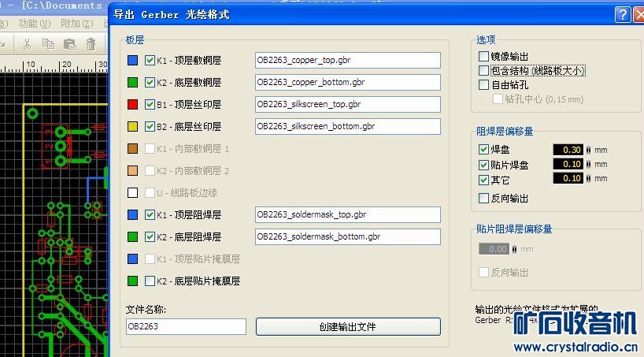Click white swatch for U 线路板边缘
Image resolution: width=644 pixels, height=357 pixels.
point(133,192)
